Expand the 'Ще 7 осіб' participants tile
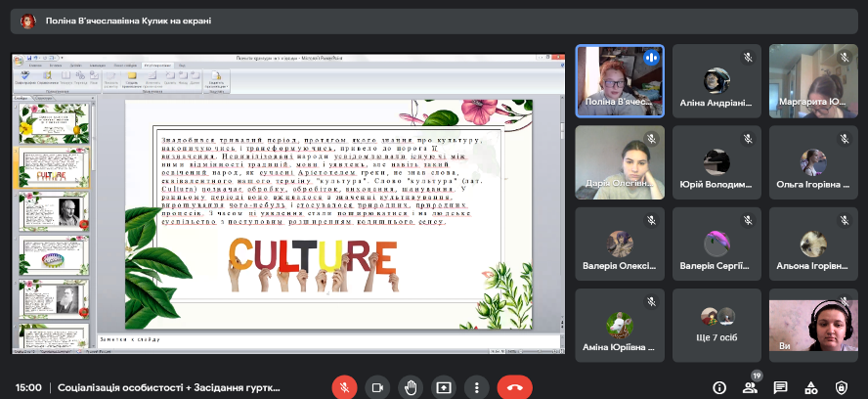 pos(716,324)
